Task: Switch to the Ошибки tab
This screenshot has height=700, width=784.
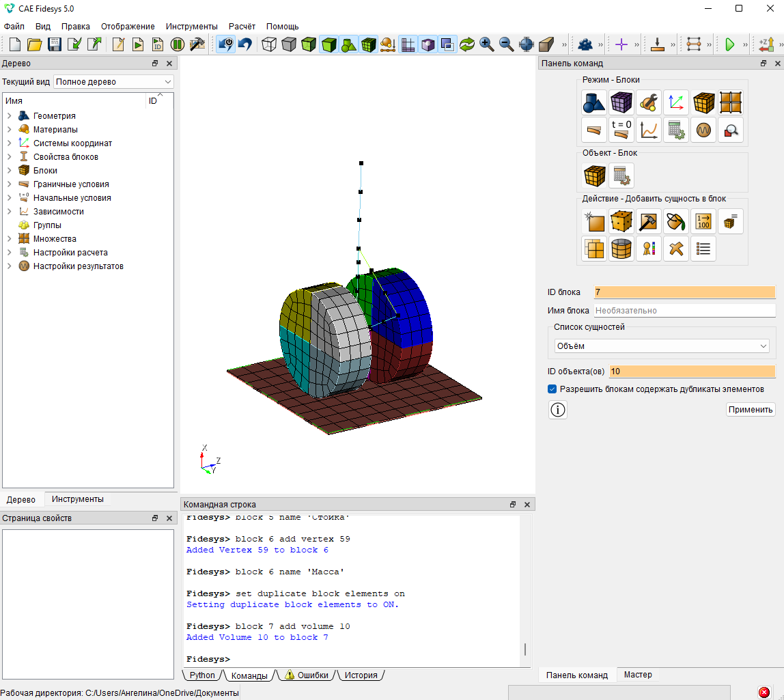Action: pos(307,675)
